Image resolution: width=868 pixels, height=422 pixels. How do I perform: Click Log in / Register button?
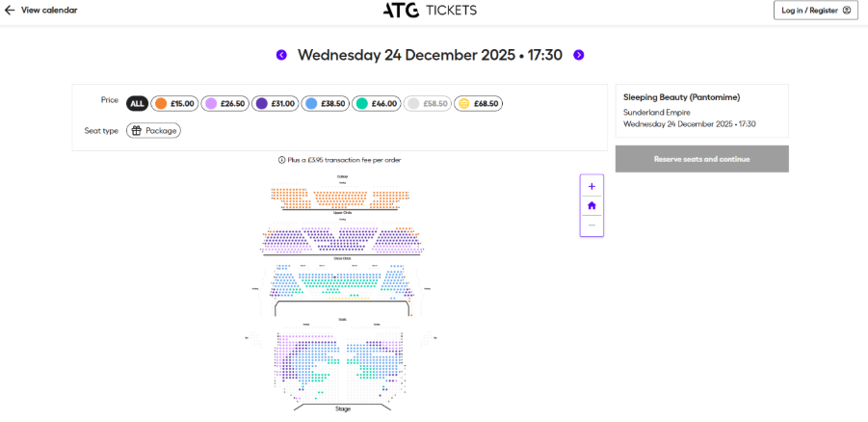tap(815, 11)
